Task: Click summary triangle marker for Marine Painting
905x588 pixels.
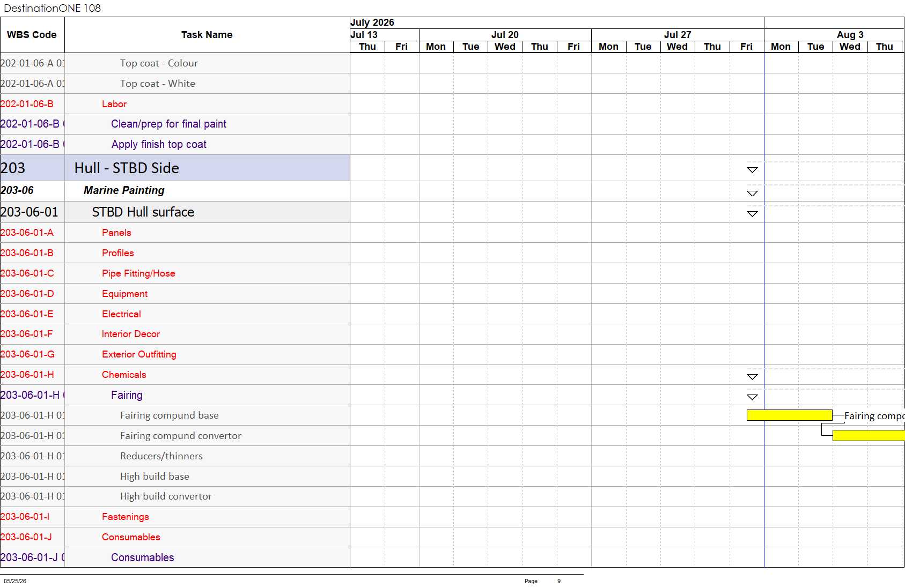Action: pos(752,193)
